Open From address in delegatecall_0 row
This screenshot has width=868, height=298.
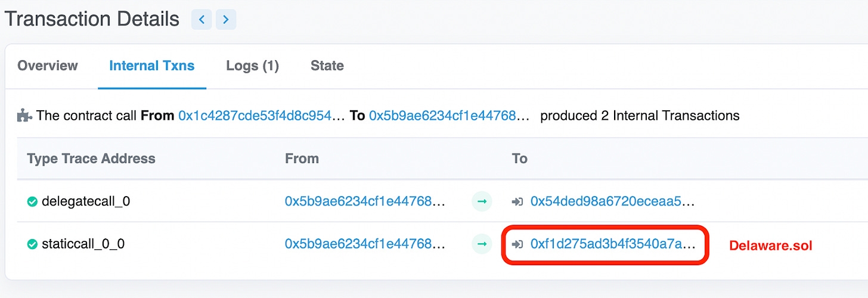[365, 201]
